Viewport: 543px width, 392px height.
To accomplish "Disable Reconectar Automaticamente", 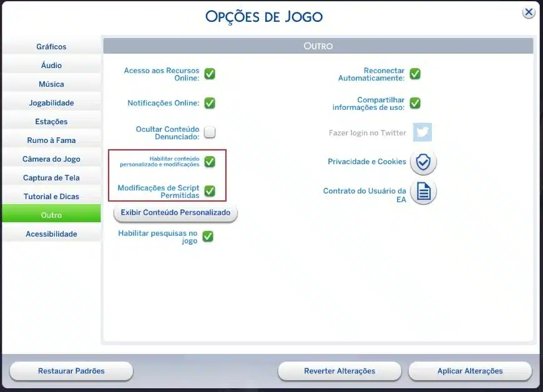I will 414,74.
